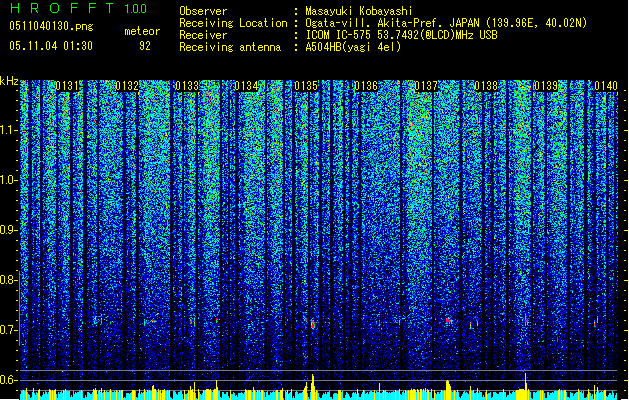Click the tall yellow intensity peak below 0139
The width and height of the screenshot is (629, 400).
[526, 386]
